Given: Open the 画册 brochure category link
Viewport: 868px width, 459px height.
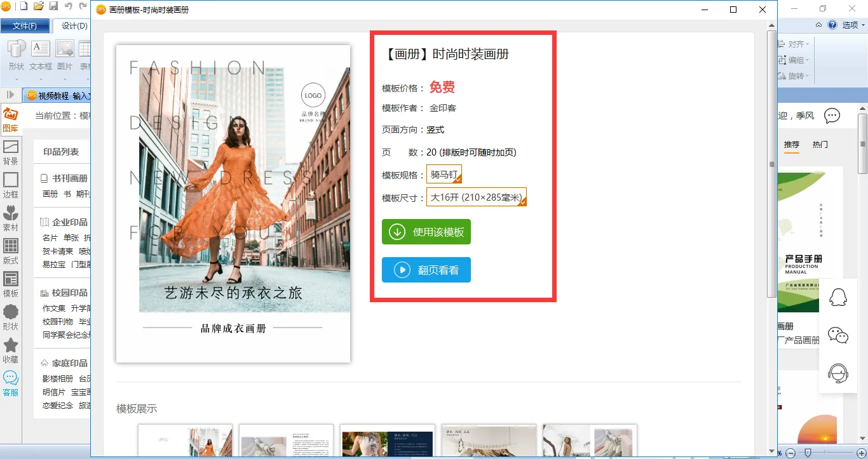Looking at the screenshot, I should pyautogui.click(x=50, y=194).
